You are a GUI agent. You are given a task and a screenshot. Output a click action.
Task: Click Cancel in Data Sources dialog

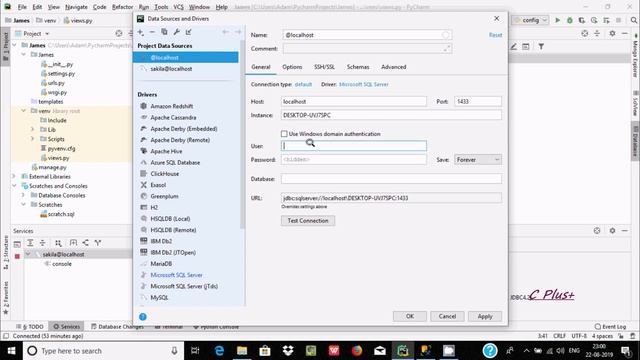(x=447, y=316)
